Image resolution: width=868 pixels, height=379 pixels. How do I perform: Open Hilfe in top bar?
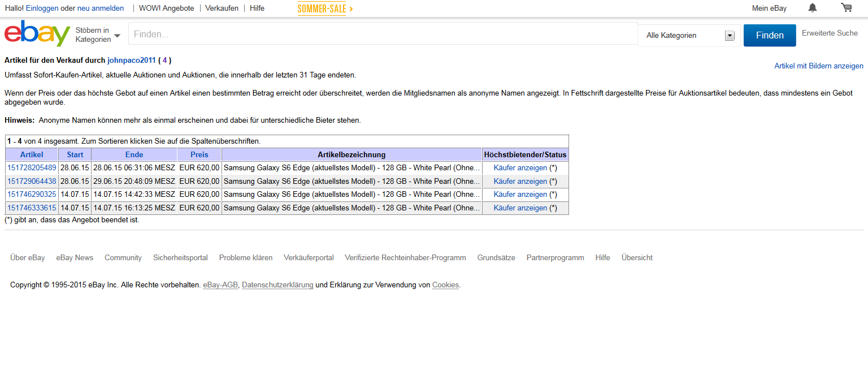(257, 8)
